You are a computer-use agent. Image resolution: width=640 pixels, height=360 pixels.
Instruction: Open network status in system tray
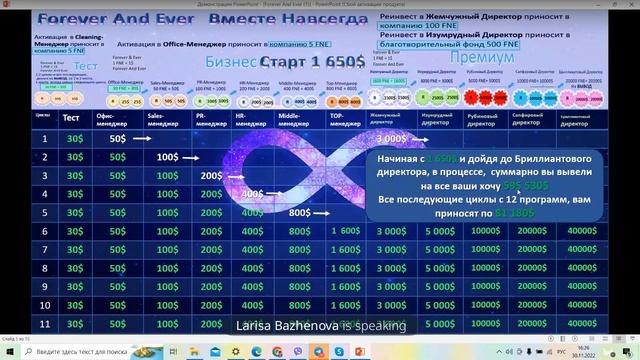(x=549, y=351)
